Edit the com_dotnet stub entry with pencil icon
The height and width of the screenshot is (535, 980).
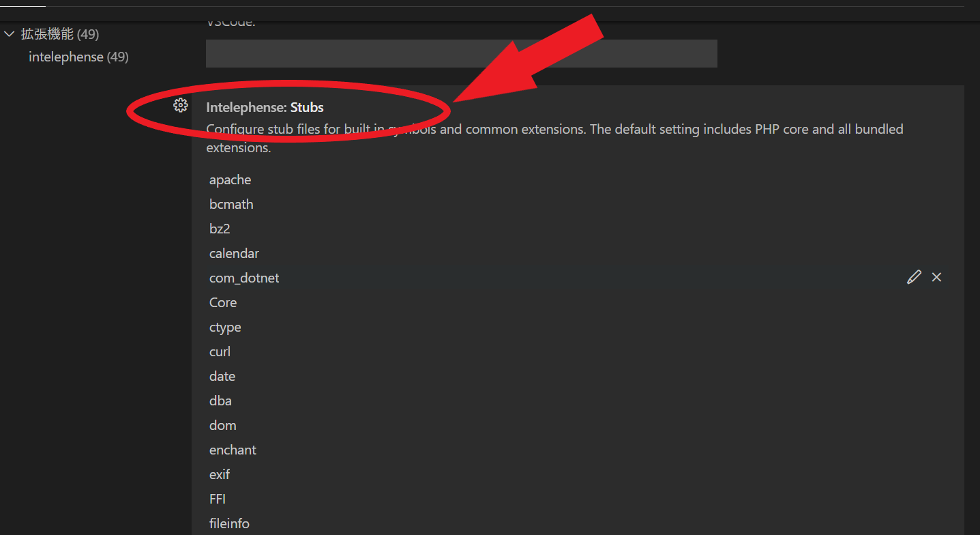point(914,277)
